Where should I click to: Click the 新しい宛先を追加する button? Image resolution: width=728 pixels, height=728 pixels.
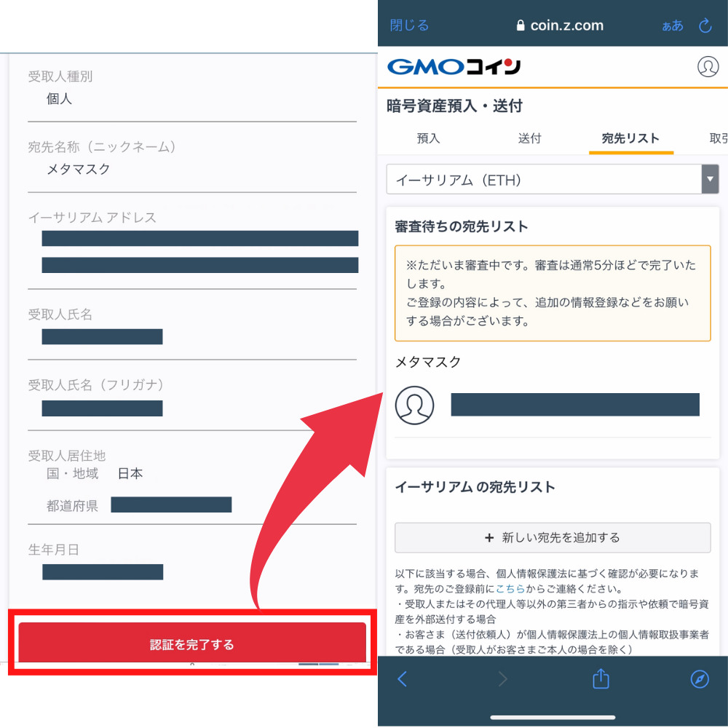pos(552,537)
